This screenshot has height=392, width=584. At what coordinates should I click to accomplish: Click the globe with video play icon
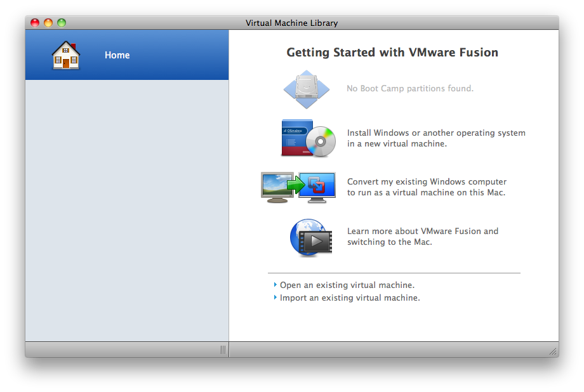click(311, 237)
